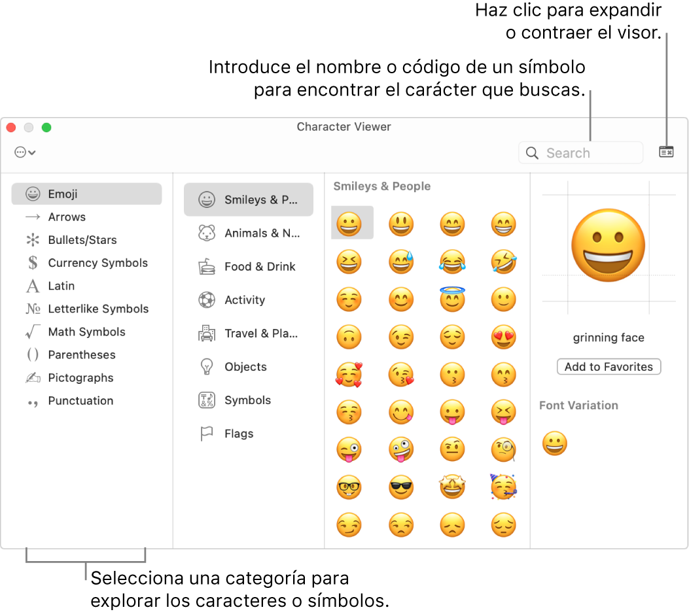Choose the winking face emoji

(401, 337)
